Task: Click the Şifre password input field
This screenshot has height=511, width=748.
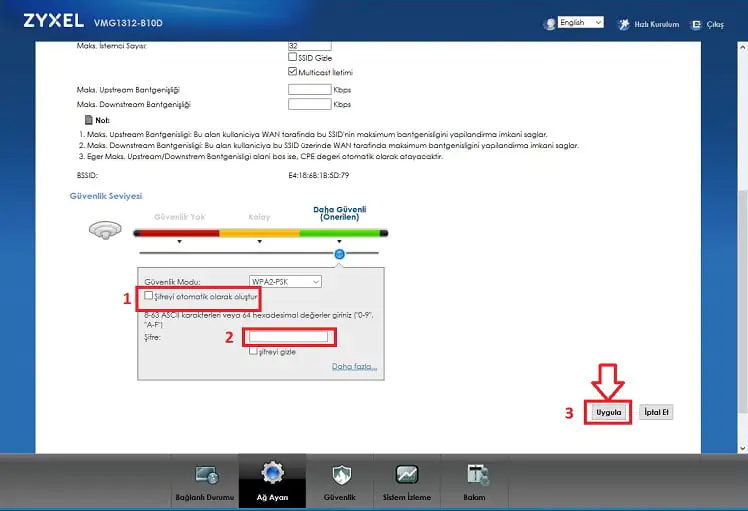Action: pos(289,337)
